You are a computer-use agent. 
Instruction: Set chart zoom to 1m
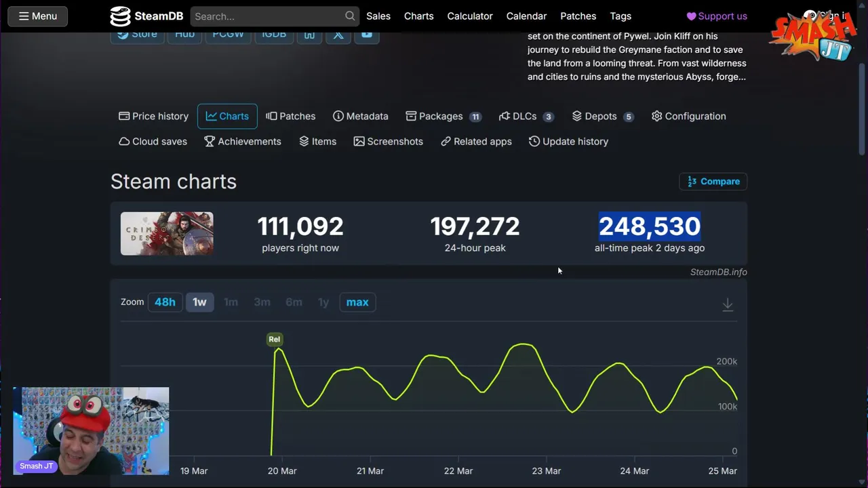click(231, 302)
